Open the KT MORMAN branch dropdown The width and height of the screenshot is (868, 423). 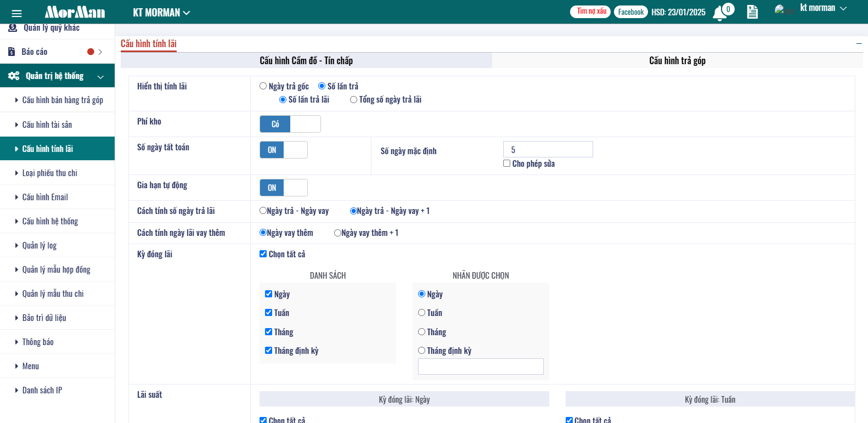161,12
